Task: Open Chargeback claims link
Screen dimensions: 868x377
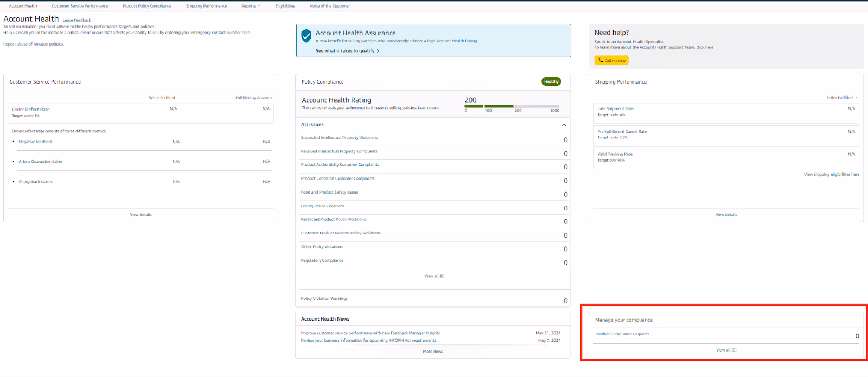Action: 36,182
